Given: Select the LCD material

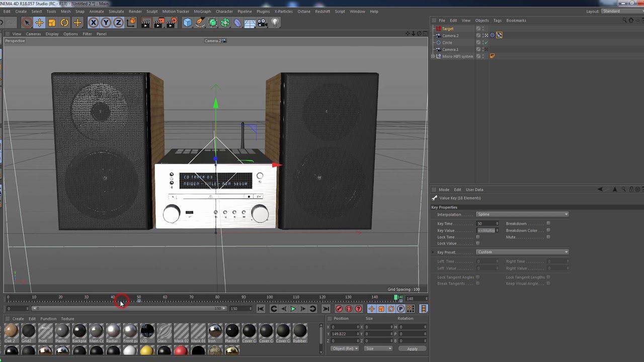Looking at the screenshot, I should pos(147,333).
